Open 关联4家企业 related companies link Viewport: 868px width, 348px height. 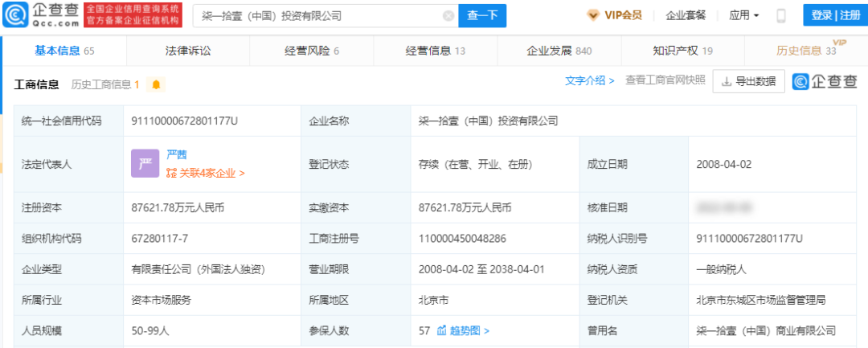click(212, 173)
